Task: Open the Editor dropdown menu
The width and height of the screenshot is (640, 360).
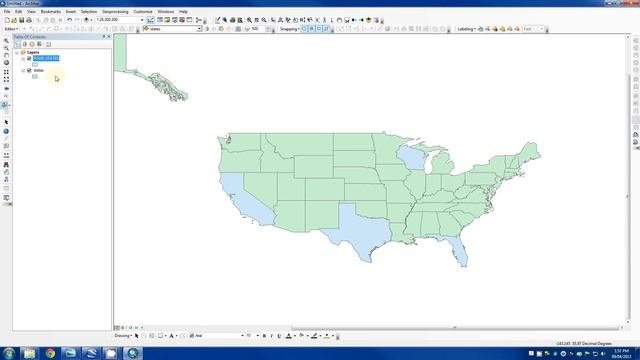Action: coord(11,29)
